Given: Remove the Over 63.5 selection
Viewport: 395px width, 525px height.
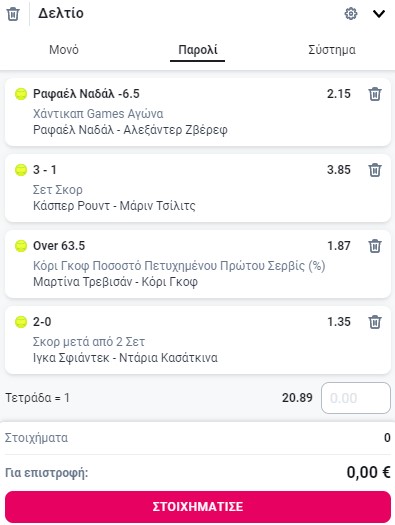Looking at the screenshot, I should coord(375,246).
